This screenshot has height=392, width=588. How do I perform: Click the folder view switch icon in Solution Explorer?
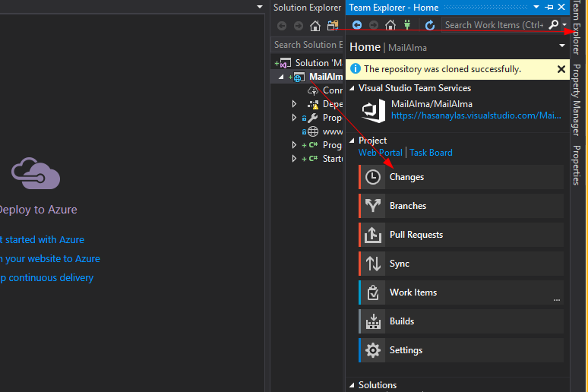tap(333, 26)
